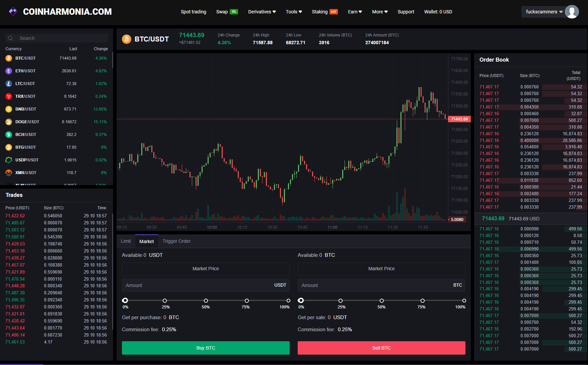
Task: Select the ETH/USDT coin icon
Action: pyautogui.click(x=9, y=71)
